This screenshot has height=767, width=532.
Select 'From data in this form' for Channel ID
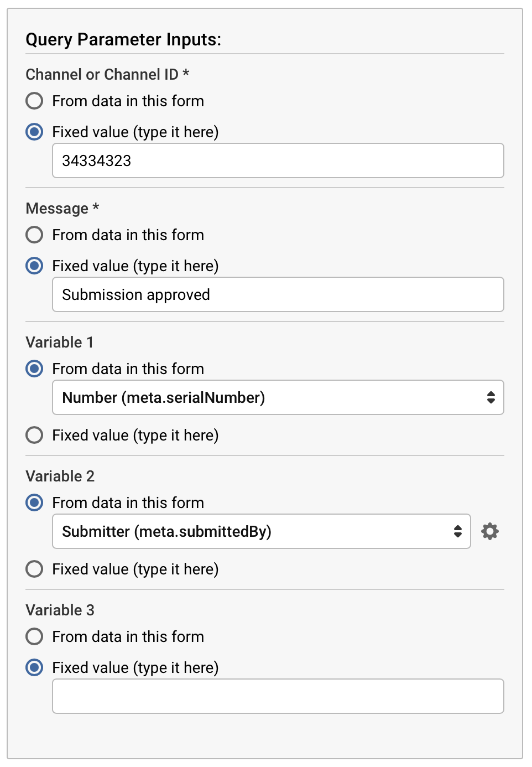(x=34, y=101)
